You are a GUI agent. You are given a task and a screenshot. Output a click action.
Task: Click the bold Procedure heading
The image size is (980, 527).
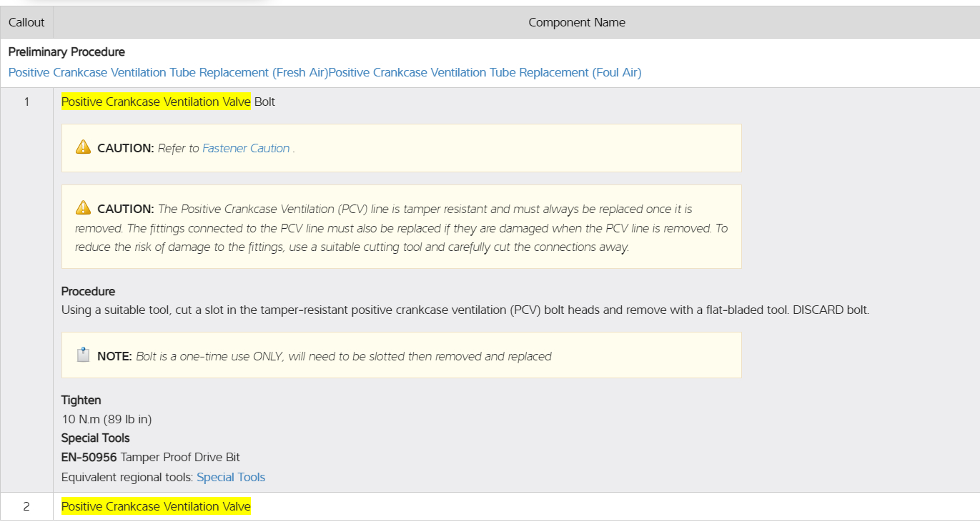(x=88, y=292)
